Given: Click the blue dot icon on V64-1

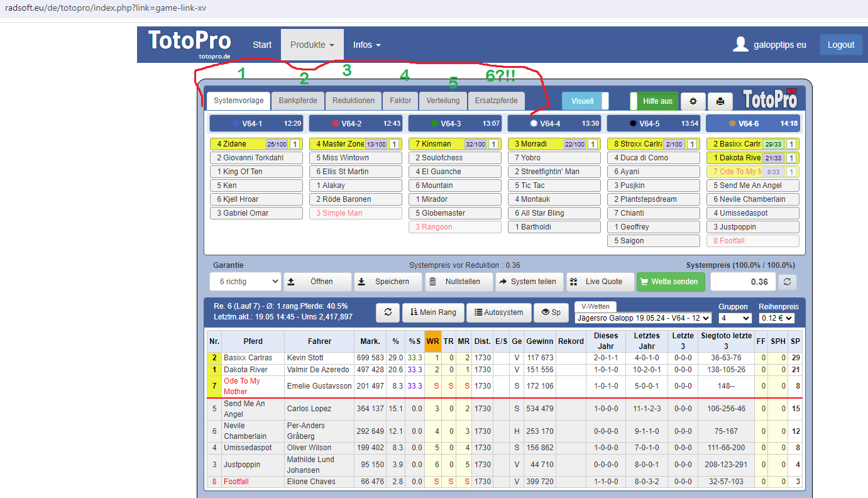Looking at the screenshot, I should pos(236,124).
